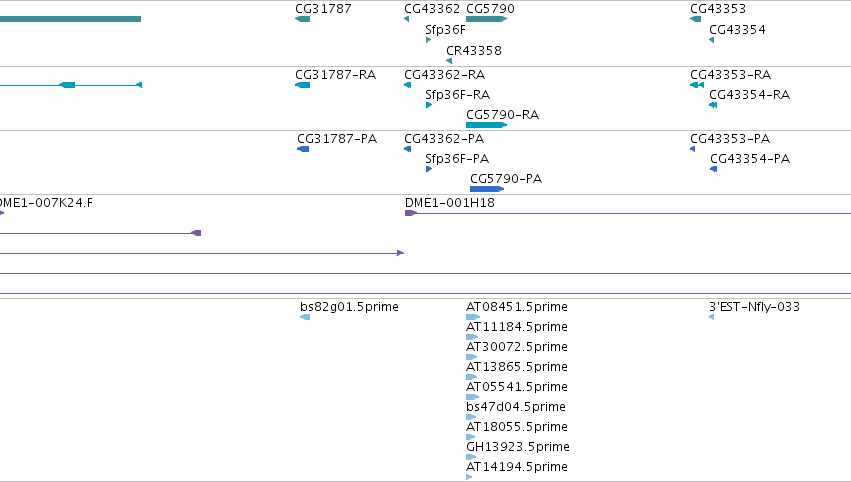Image resolution: width=851 pixels, height=482 pixels.
Task: Click the long teal gene bar at left
Action: [71, 19]
